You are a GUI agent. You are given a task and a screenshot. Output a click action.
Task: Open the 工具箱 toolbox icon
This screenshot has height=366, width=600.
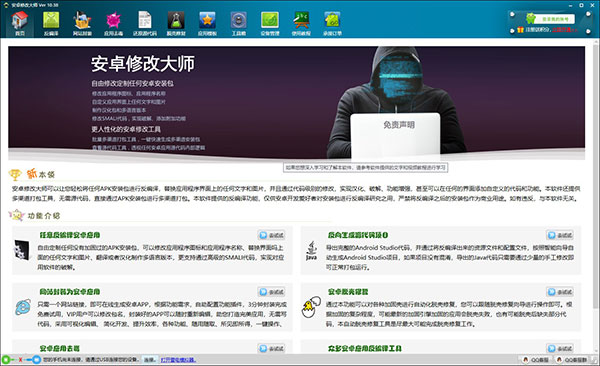(238, 23)
